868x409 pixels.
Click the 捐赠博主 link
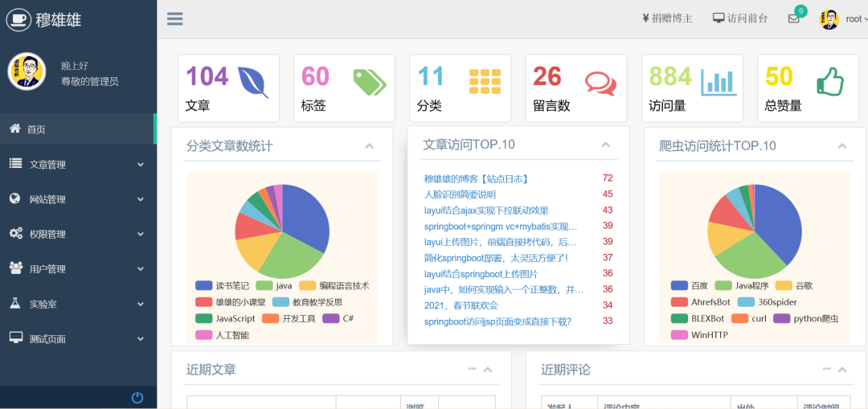[x=666, y=18]
